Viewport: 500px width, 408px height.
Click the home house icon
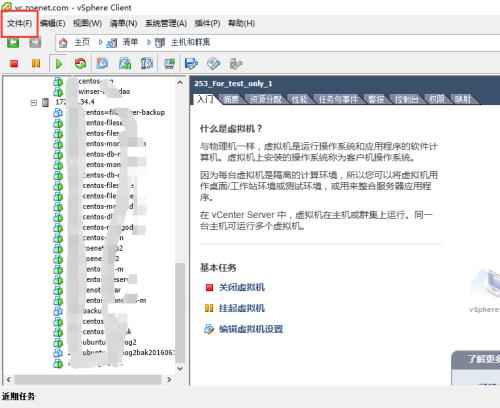63,43
